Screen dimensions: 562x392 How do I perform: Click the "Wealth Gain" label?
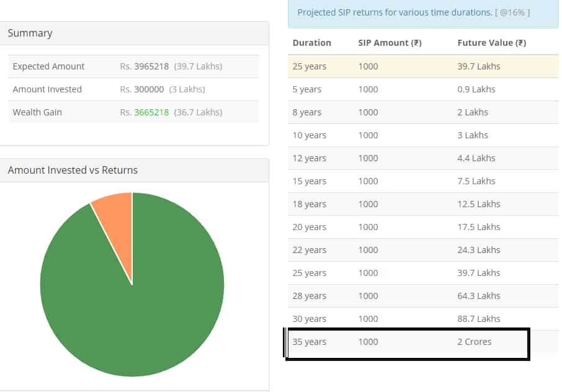[x=37, y=112]
